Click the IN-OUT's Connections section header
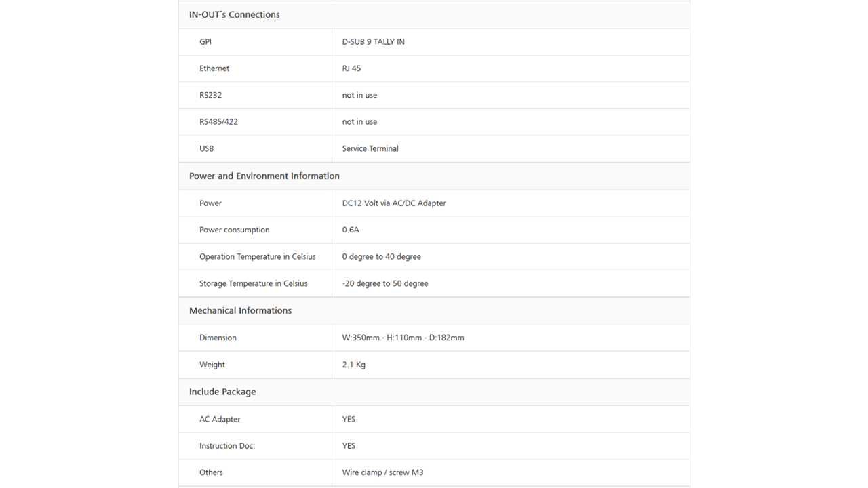 234,14
